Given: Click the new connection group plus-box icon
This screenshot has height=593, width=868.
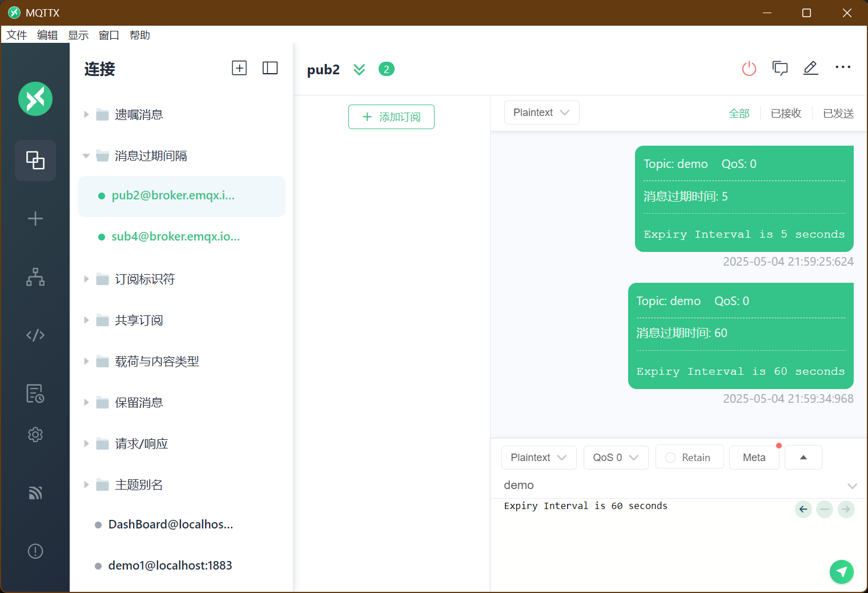Looking at the screenshot, I should (x=239, y=68).
